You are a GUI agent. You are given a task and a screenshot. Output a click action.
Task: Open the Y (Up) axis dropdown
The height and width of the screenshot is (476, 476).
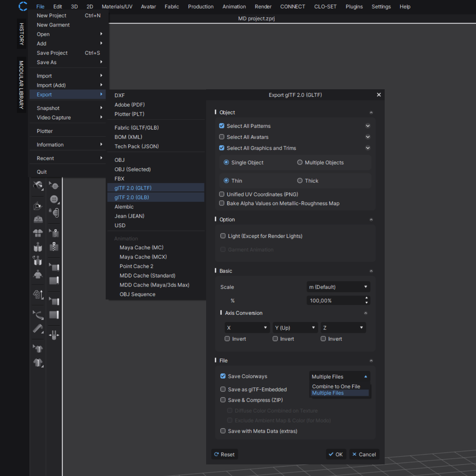tap(295, 328)
